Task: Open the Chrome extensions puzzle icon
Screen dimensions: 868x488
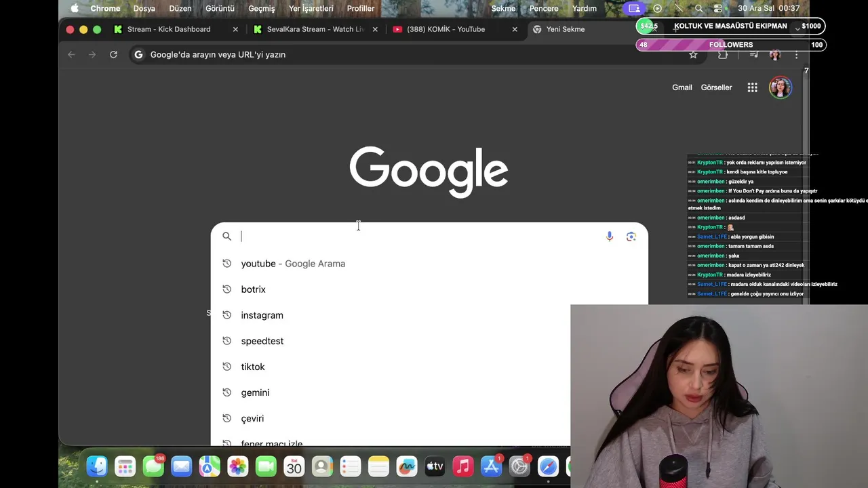Action: pos(723,54)
